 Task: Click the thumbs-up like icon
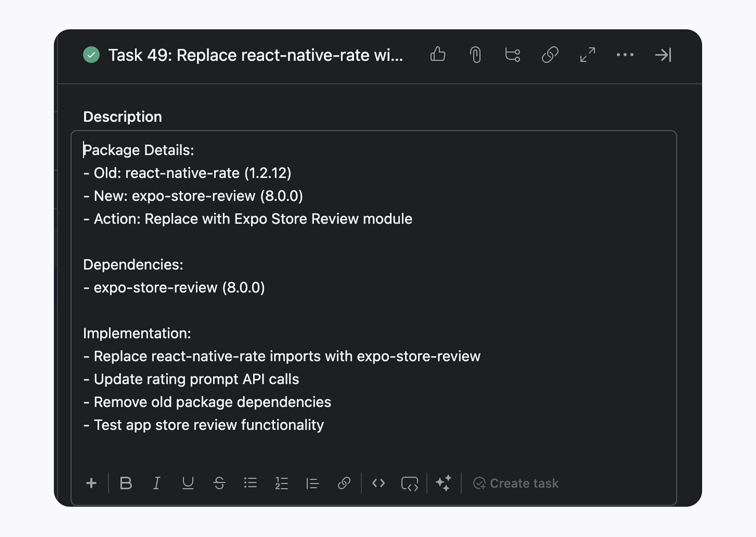pos(438,55)
